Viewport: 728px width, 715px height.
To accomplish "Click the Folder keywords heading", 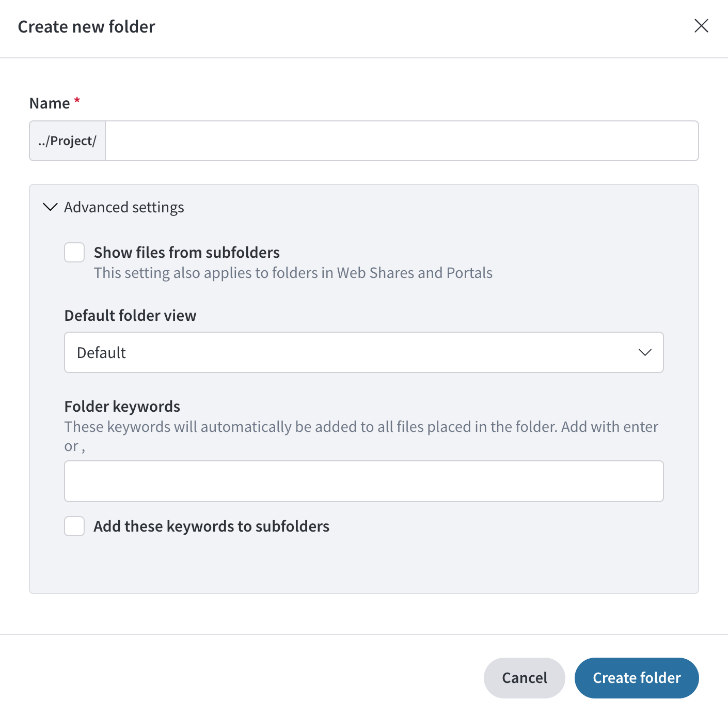I will [122, 407].
